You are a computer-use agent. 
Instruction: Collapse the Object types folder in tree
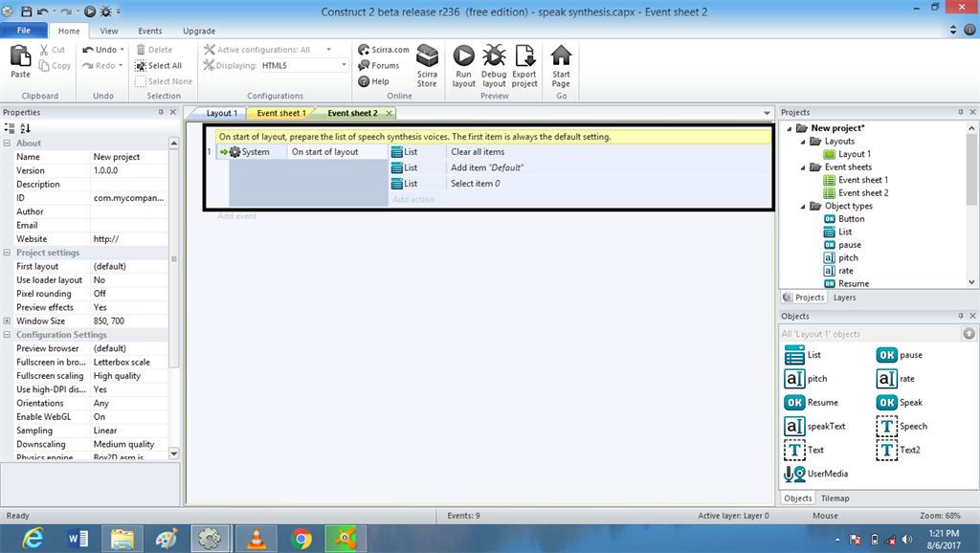(x=803, y=207)
